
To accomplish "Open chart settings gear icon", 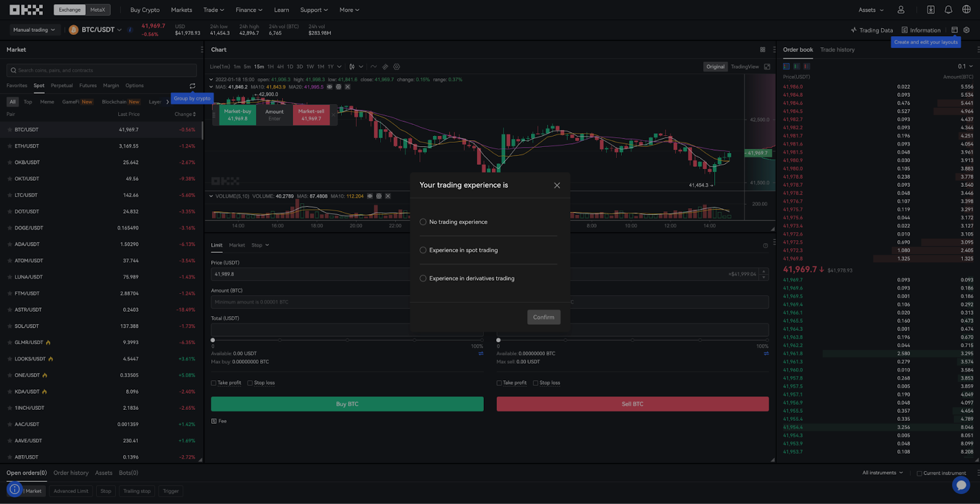I will [x=397, y=67].
